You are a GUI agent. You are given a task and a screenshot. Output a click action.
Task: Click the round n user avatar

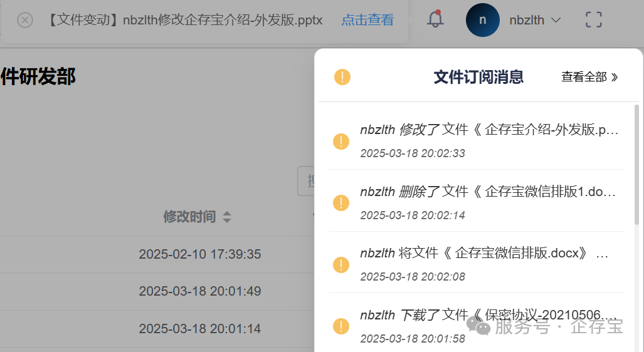(x=483, y=19)
